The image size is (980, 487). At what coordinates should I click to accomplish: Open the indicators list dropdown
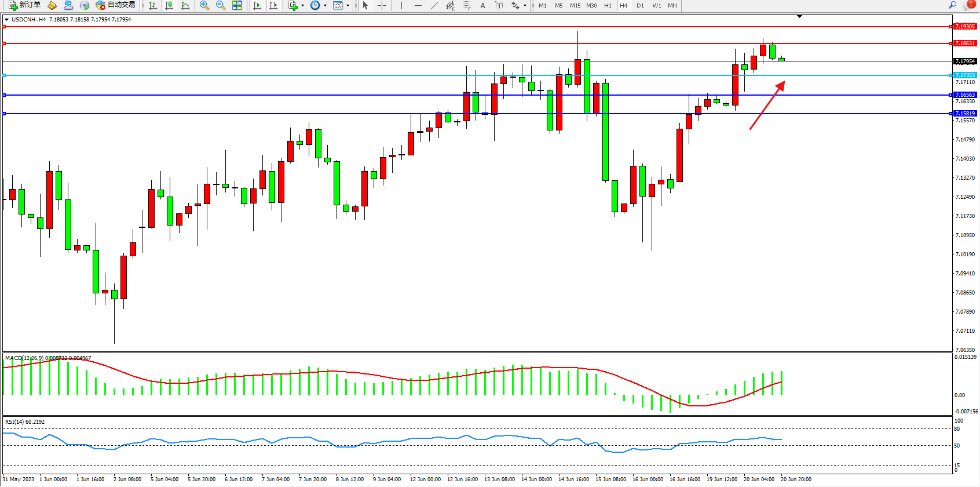[302, 6]
